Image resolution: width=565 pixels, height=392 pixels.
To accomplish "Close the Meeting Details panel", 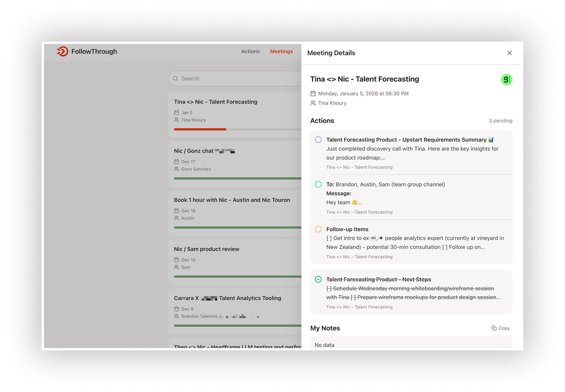I will pyautogui.click(x=509, y=53).
